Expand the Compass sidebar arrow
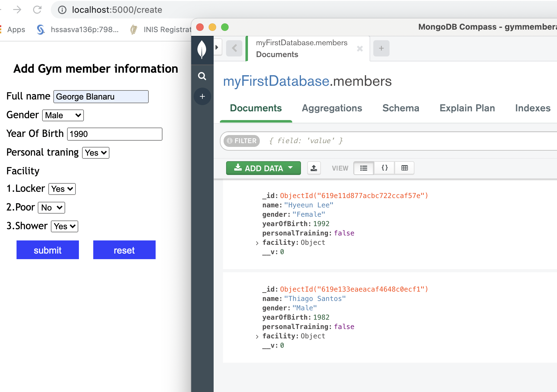The image size is (557, 392). pyautogui.click(x=217, y=47)
